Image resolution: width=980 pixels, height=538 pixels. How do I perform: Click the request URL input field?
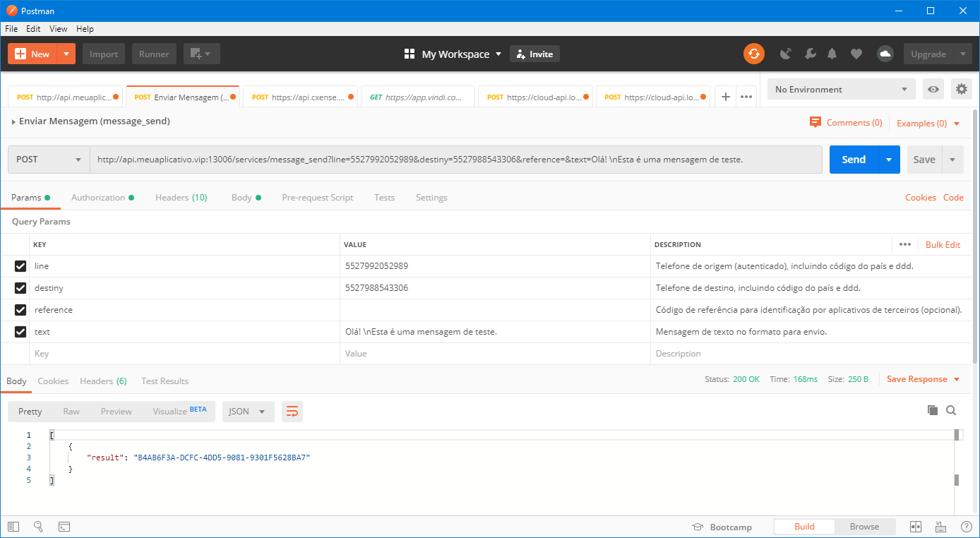point(455,160)
